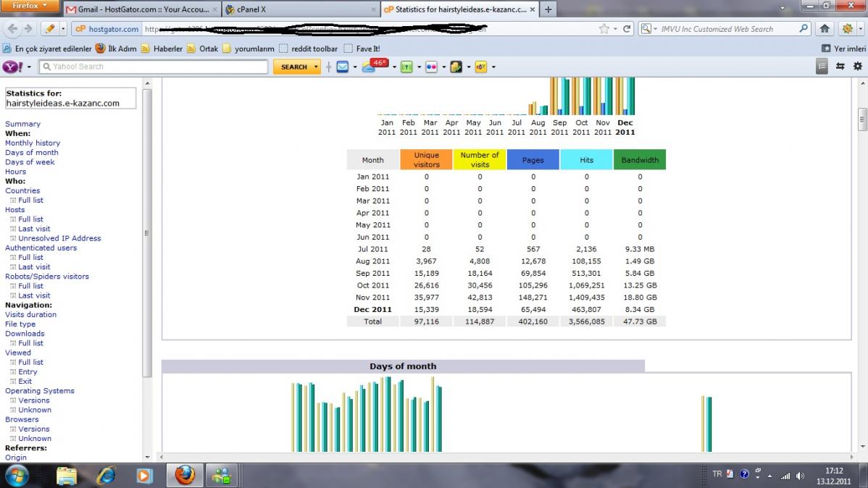Open Windows Live Messenger from the taskbar
This screenshot has height=488, width=868.
pyautogui.click(x=222, y=475)
